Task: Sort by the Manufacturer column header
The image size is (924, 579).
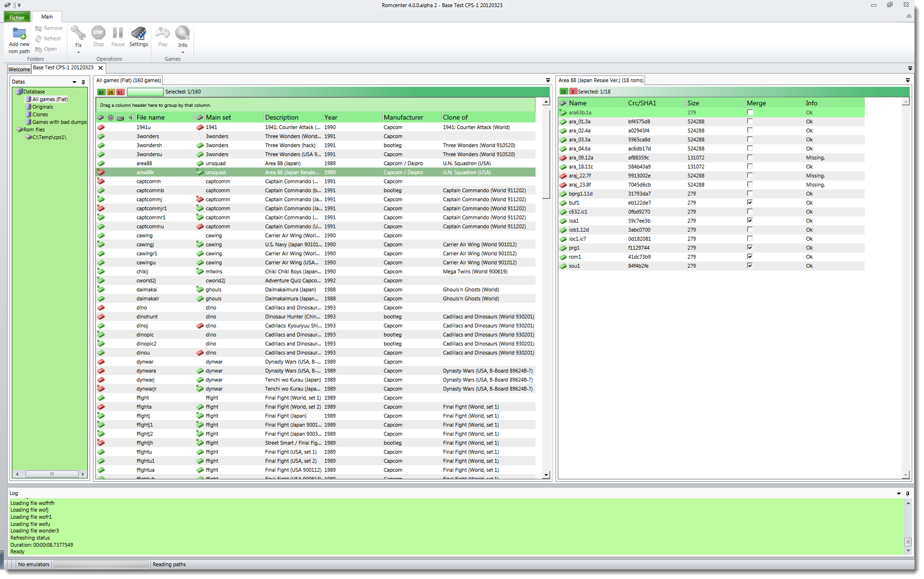Action: [411, 117]
